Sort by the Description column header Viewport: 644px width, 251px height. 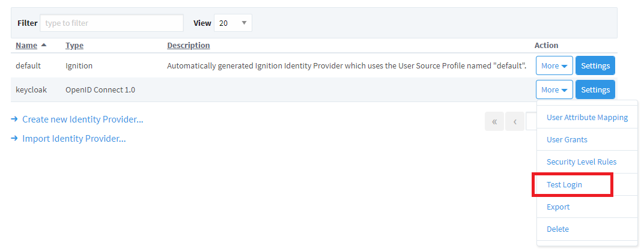(x=188, y=45)
